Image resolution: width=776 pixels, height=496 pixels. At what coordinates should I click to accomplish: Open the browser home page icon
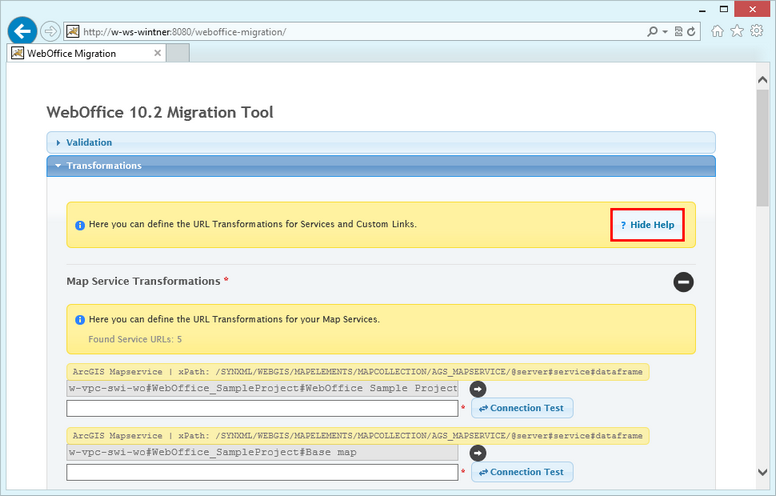point(717,31)
